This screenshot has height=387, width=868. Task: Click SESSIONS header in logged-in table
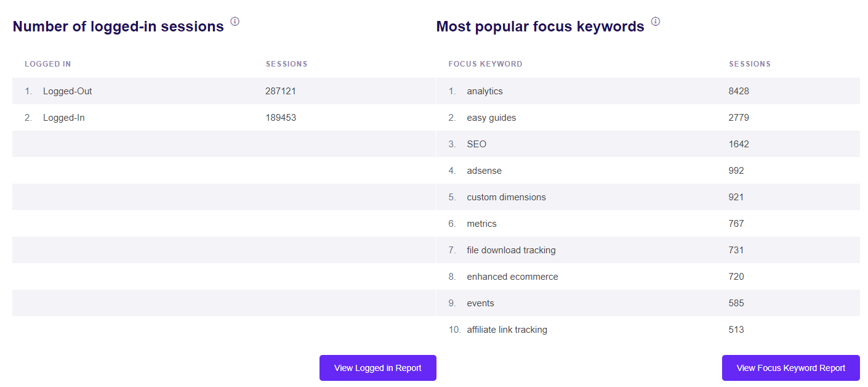click(x=287, y=64)
